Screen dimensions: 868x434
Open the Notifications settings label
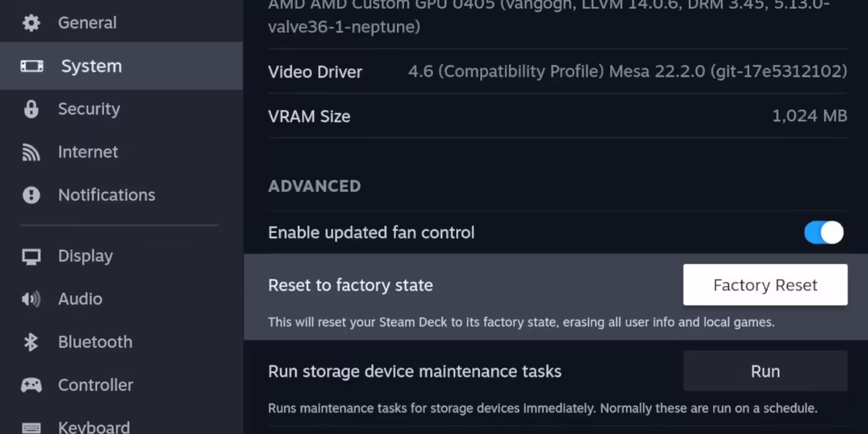tap(106, 194)
